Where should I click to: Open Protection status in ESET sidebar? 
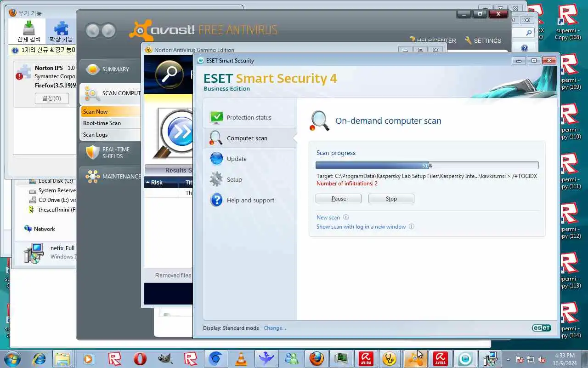click(250, 117)
